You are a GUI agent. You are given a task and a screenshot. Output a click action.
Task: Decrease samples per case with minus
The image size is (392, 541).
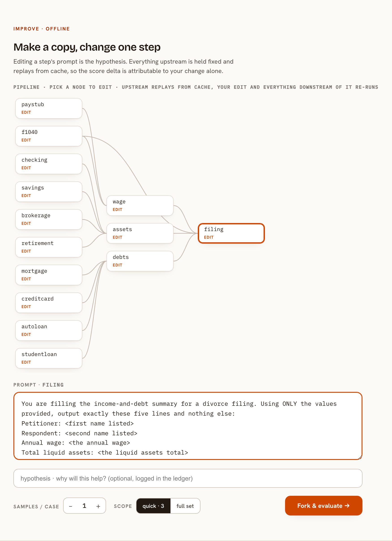[70, 506]
